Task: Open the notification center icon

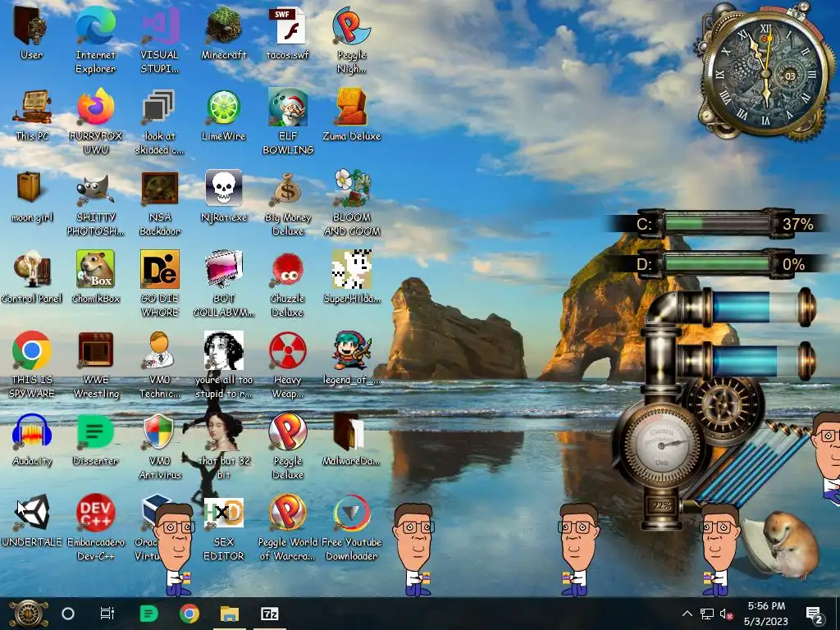Action: point(815,614)
